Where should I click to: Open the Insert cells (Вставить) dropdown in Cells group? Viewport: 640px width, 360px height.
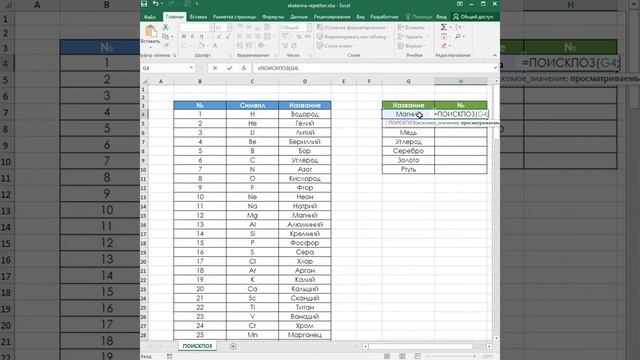413,27
